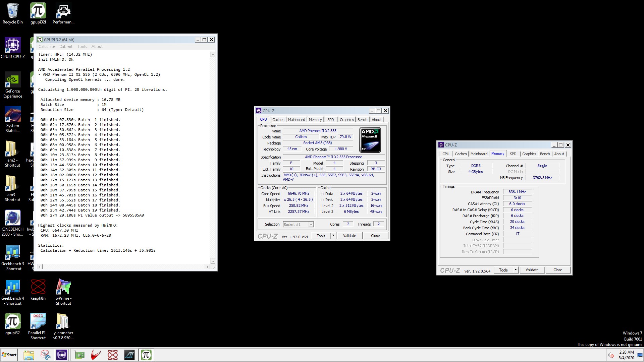Viewport: 644px width, 362px height.
Task: Open Mainboard tab in right CPU-Z window
Action: point(479,154)
